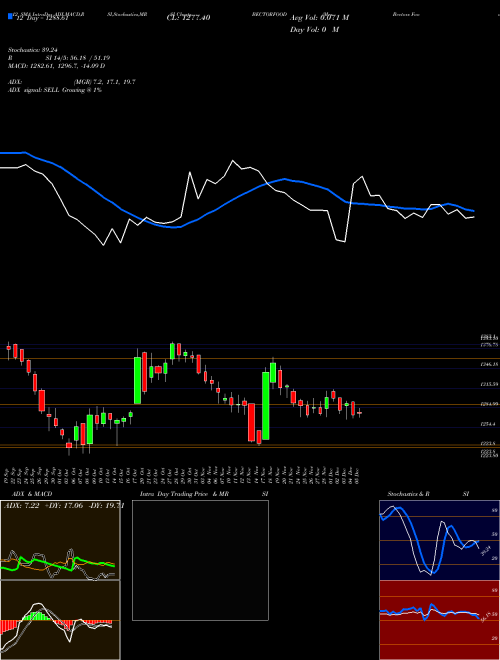Click the Stochastics & R heading
Viewport: 500px width, 660px height.
408,494
